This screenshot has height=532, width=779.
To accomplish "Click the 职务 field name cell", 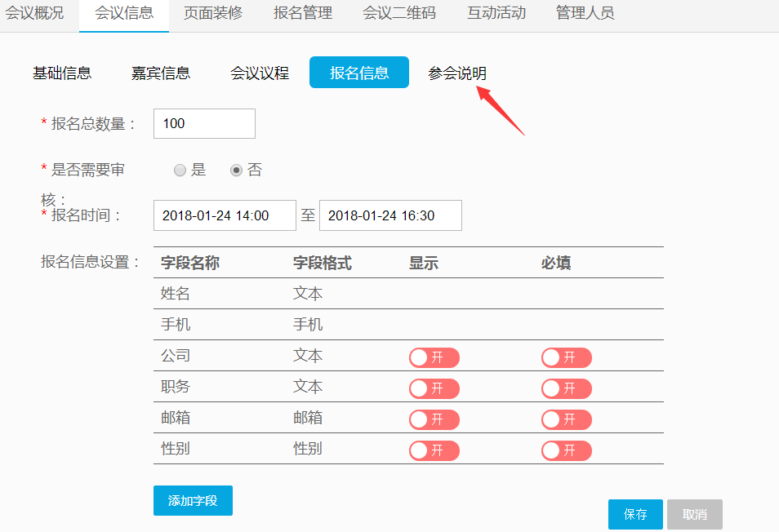I will 176,387.
